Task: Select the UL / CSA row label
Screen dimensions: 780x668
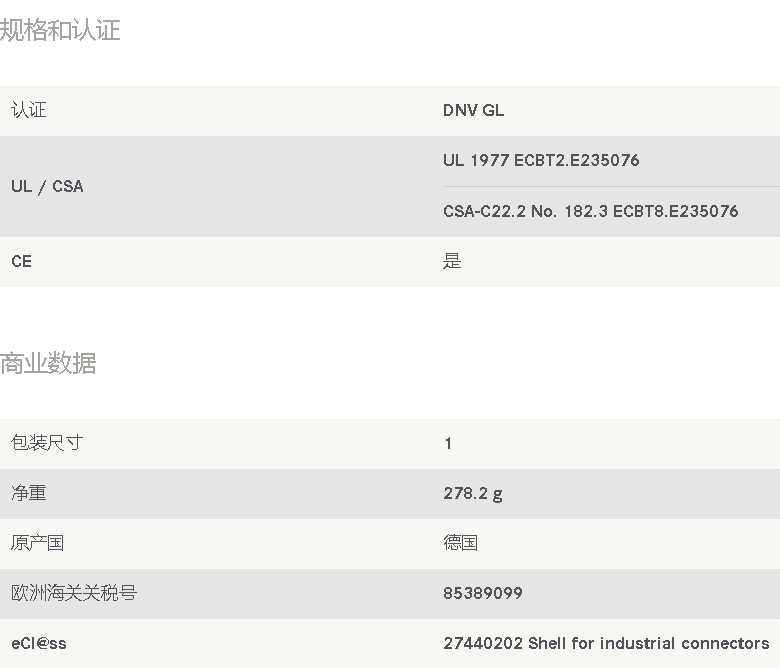Action: click(47, 187)
